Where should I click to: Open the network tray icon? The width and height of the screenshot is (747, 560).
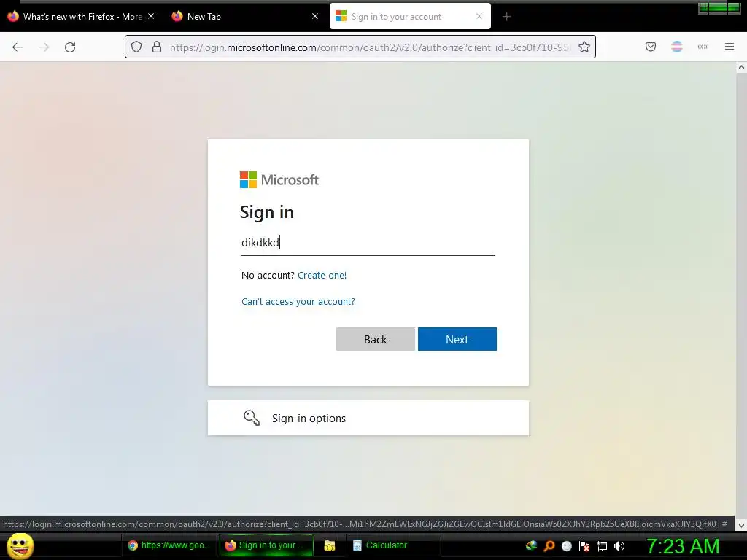(x=602, y=546)
